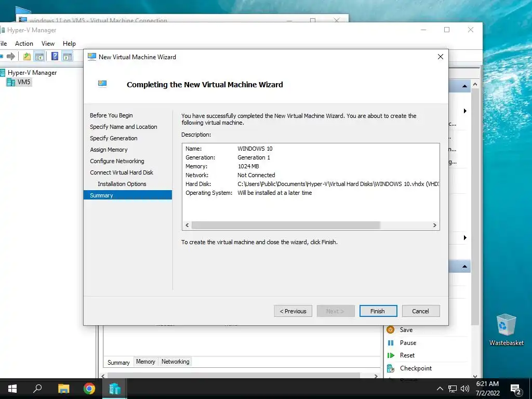Open the notification center icon
The height and width of the screenshot is (399, 532).
point(516,389)
